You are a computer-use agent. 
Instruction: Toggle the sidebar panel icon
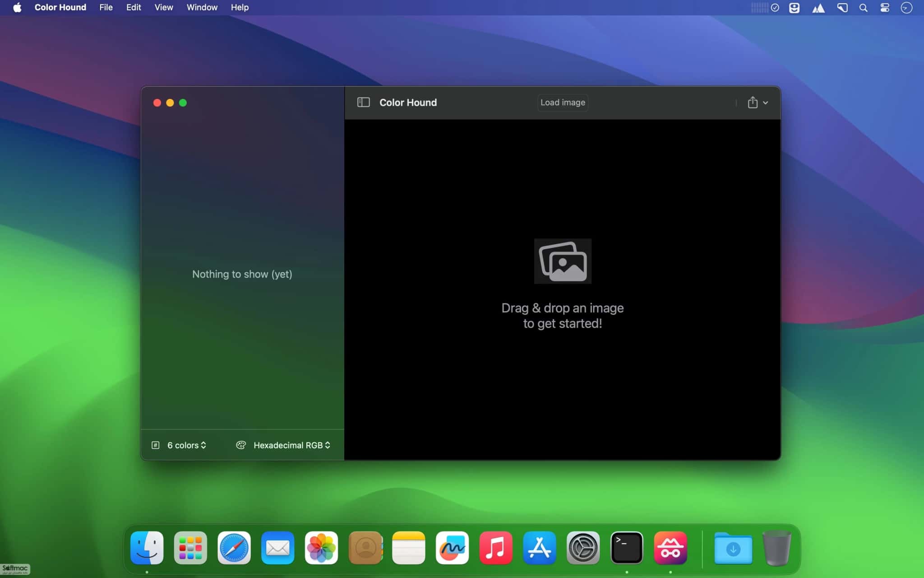[363, 103]
